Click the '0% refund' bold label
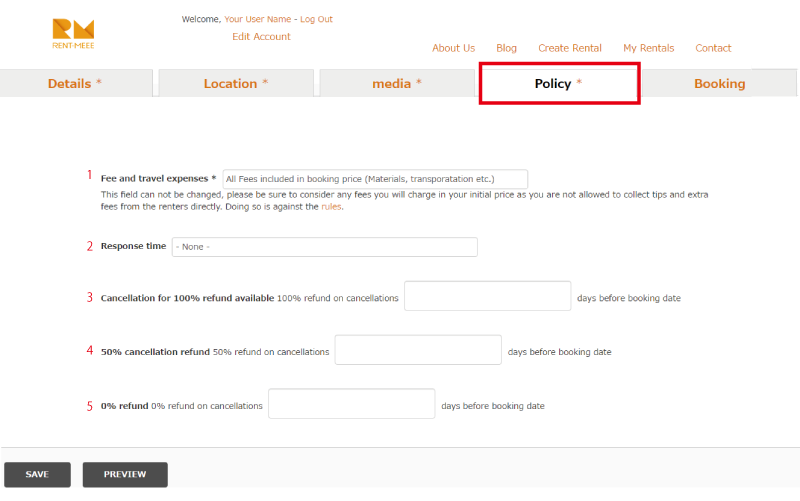Screen dimensions: 800x501 click(124, 406)
